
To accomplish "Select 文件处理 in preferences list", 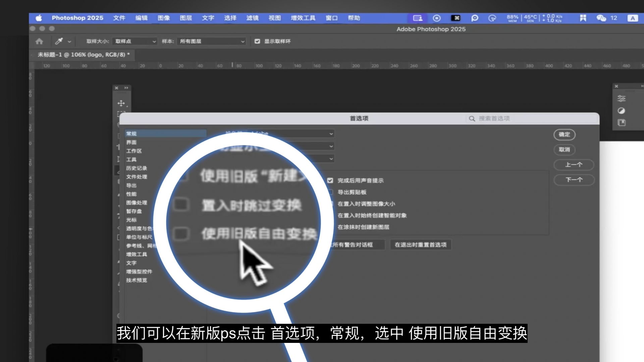I will [x=137, y=177].
